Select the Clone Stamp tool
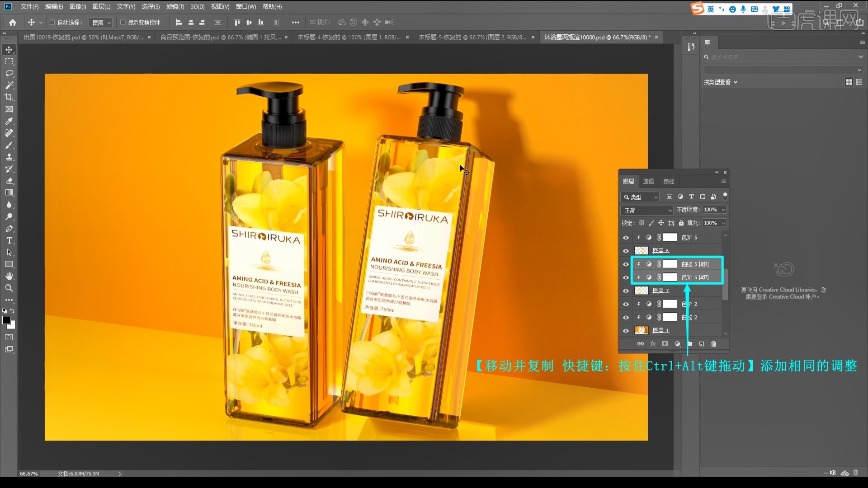The height and width of the screenshot is (488, 868). (x=9, y=157)
